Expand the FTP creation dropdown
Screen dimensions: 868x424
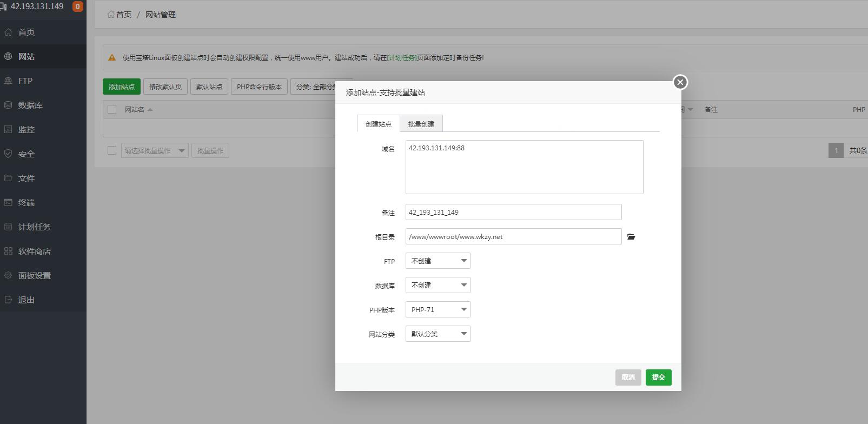pyautogui.click(x=438, y=261)
